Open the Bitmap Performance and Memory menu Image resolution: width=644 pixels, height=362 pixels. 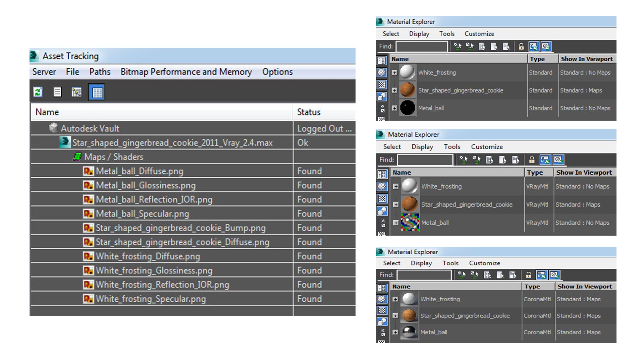[186, 72]
